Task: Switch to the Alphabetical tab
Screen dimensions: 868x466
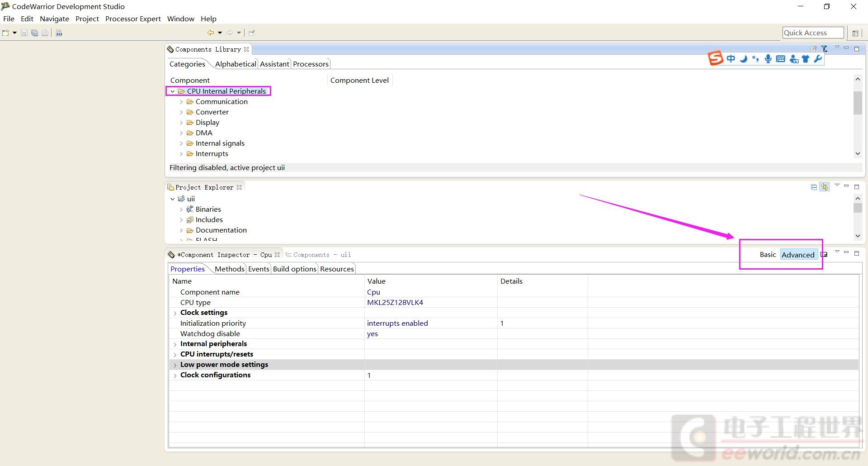Action: [236, 64]
